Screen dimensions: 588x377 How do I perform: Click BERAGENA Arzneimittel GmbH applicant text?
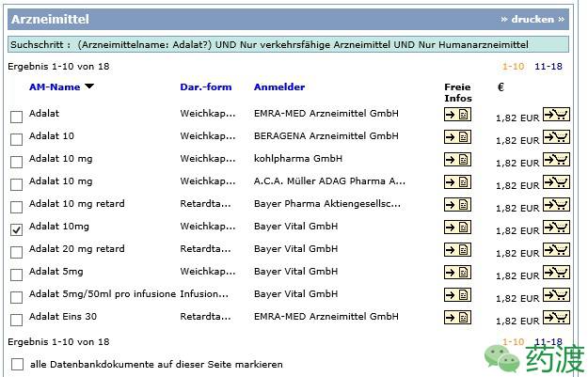pyautogui.click(x=326, y=136)
